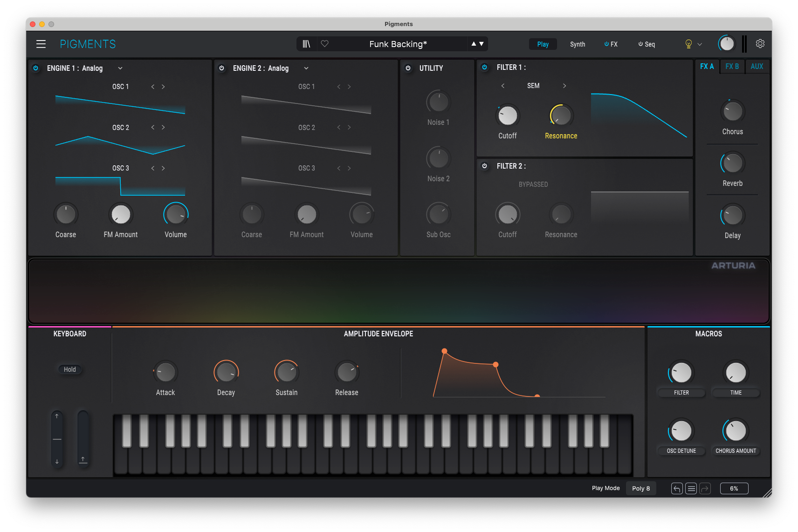Click the 6% CPU meter button

point(734,488)
